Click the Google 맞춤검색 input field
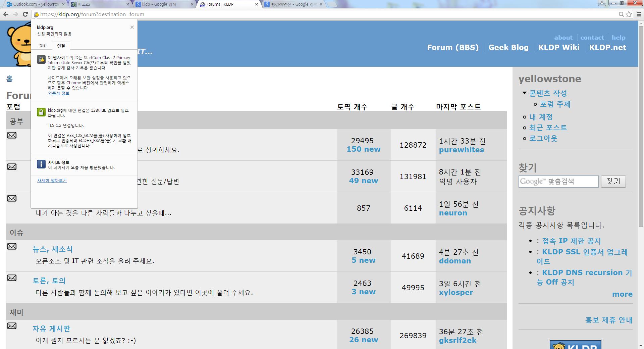 [558, 182]
